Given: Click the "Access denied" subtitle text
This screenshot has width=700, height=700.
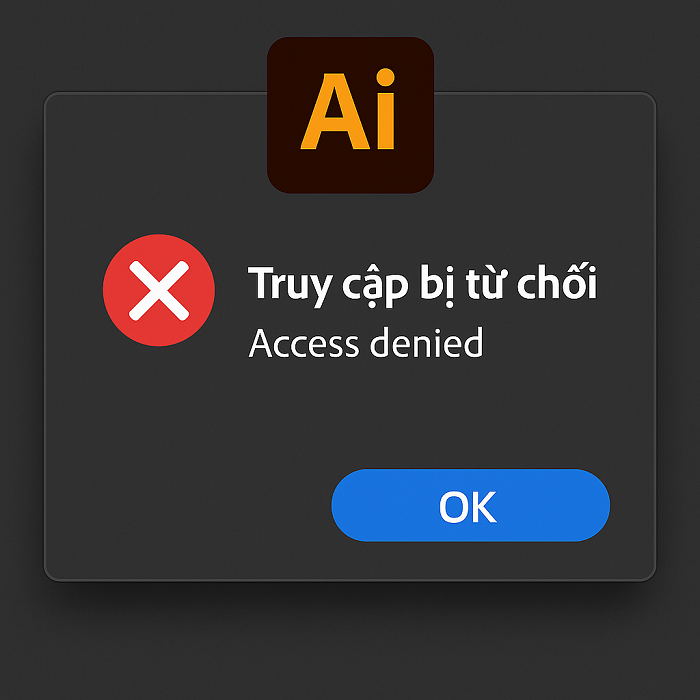Looking at the screenshot, I should point(366,342).
